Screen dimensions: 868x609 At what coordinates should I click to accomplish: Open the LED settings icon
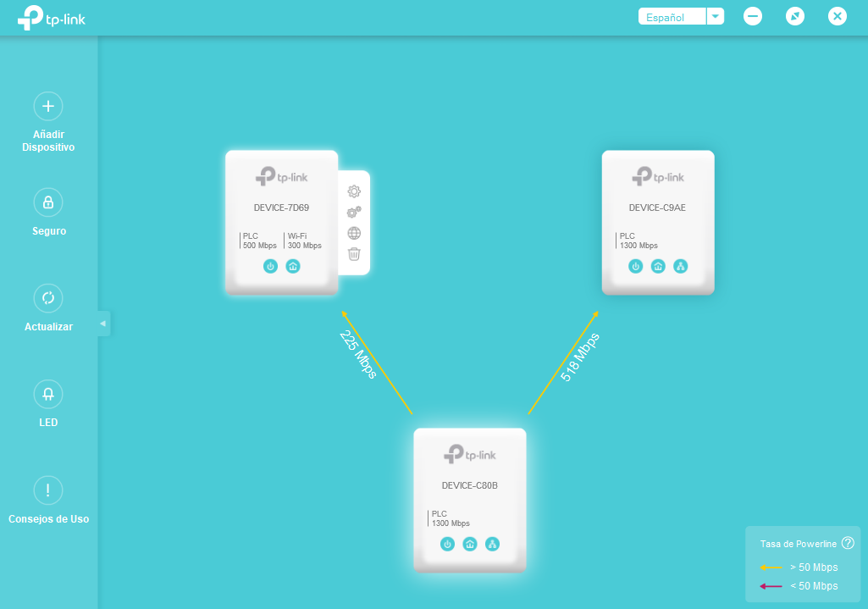tap(48, 394)
